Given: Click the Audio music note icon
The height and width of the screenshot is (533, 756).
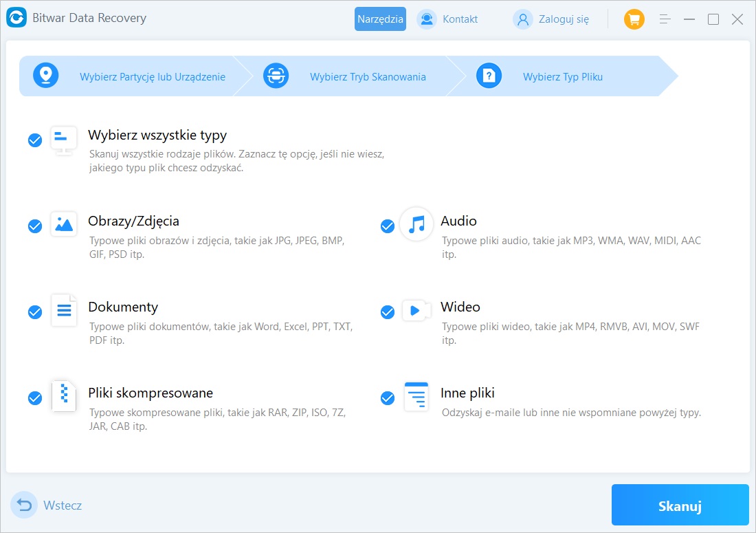Looking at the screenshot, I should tap(416, 224).
